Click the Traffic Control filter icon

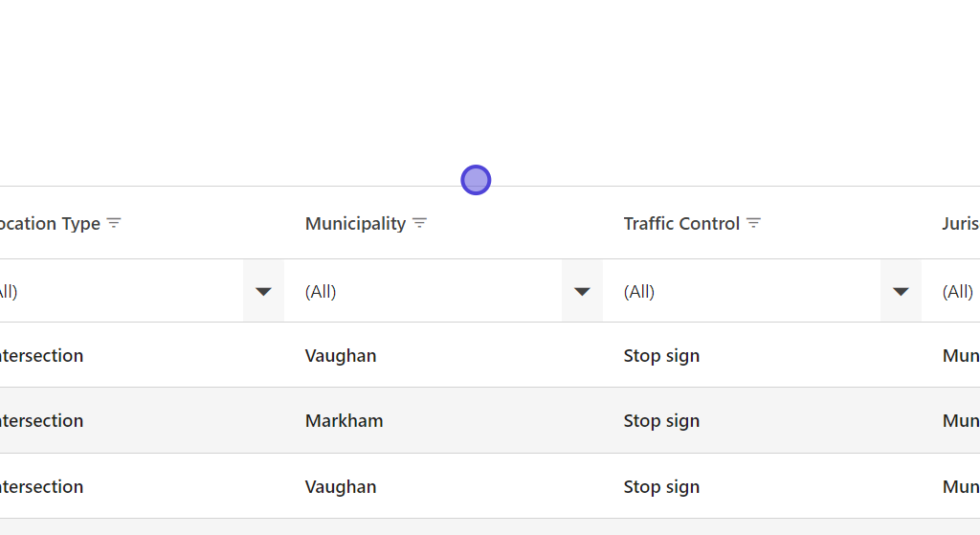click(x=753, y=223)
